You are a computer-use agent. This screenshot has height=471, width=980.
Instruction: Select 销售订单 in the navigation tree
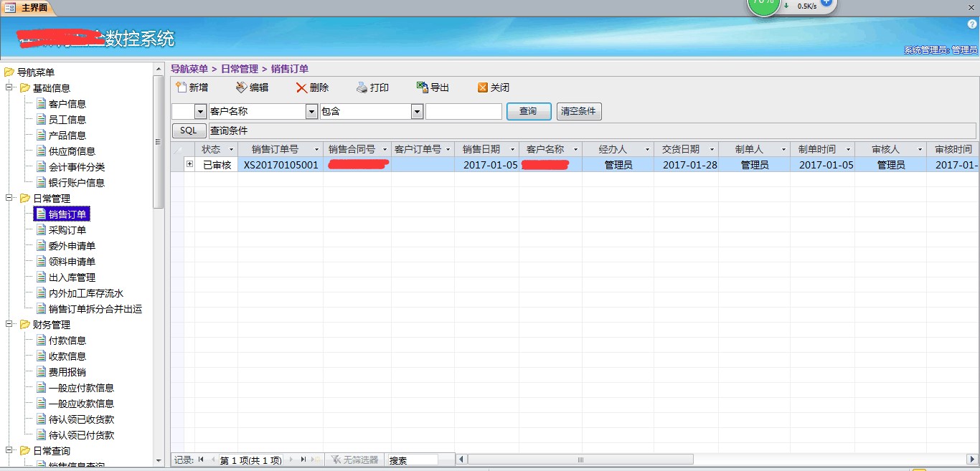67,214
